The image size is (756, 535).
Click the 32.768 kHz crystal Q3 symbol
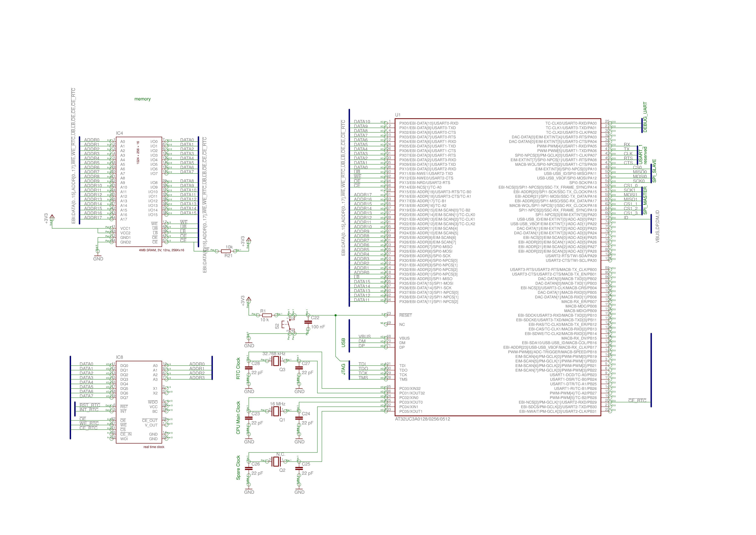(x=276, y=361)
